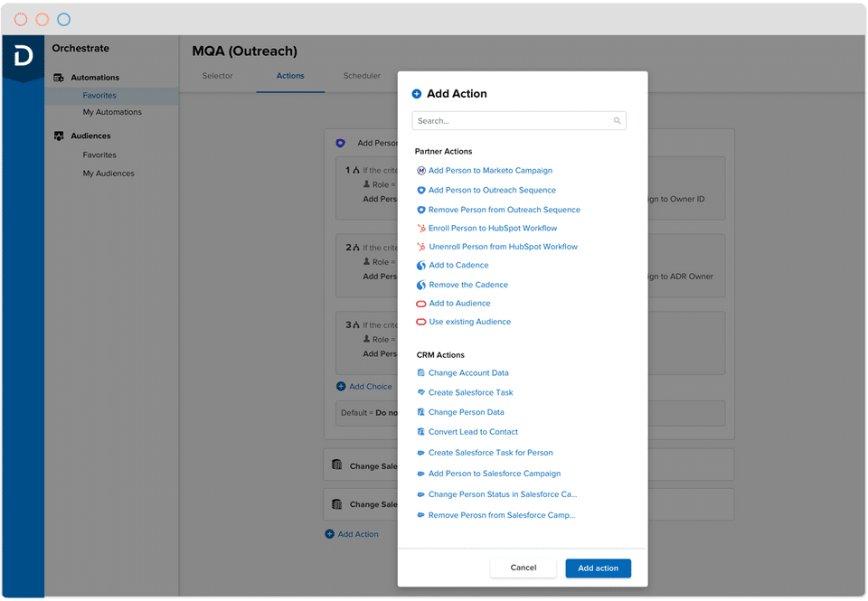
Task: Open My Audiences in sidebar
Action: tap(108, 174)
